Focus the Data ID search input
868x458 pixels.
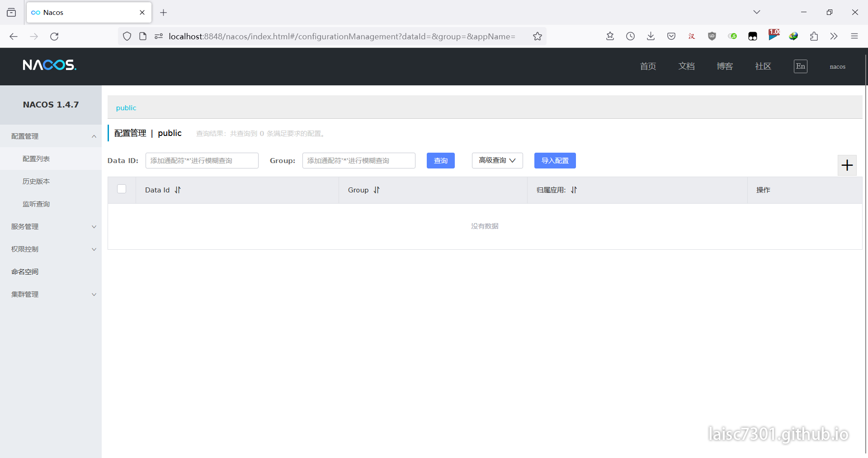(x=202, y=160)
